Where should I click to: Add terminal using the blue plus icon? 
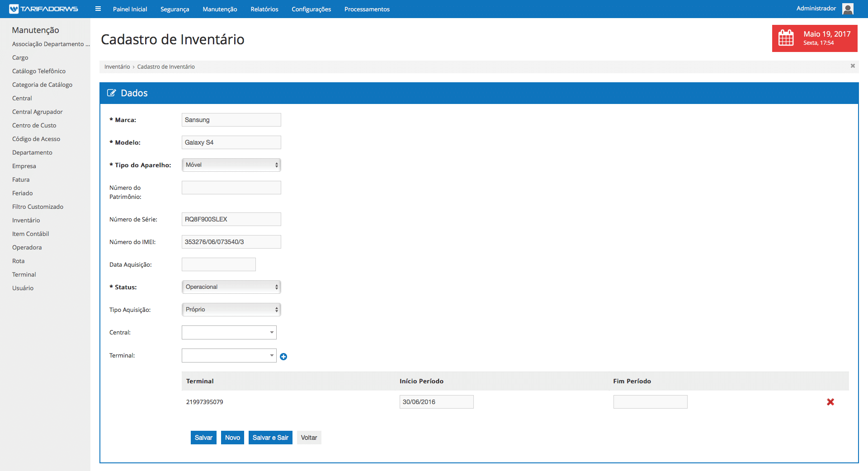(283, 357)
